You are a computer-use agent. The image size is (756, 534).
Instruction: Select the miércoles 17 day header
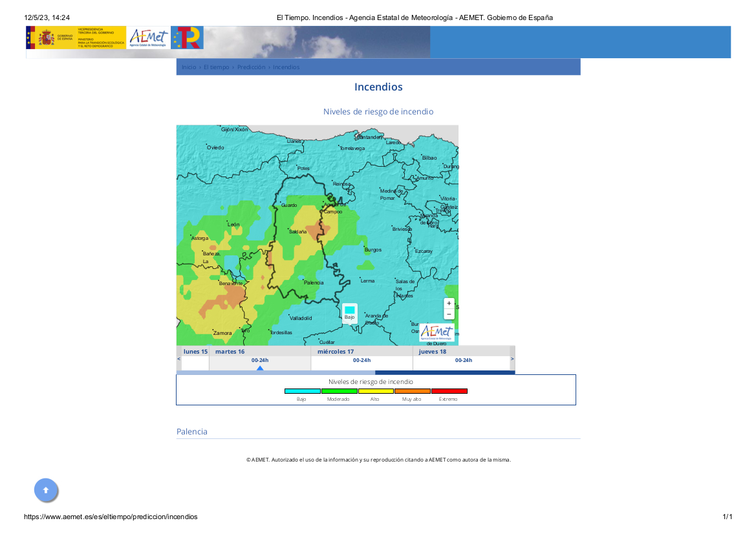tap(336, 352)
